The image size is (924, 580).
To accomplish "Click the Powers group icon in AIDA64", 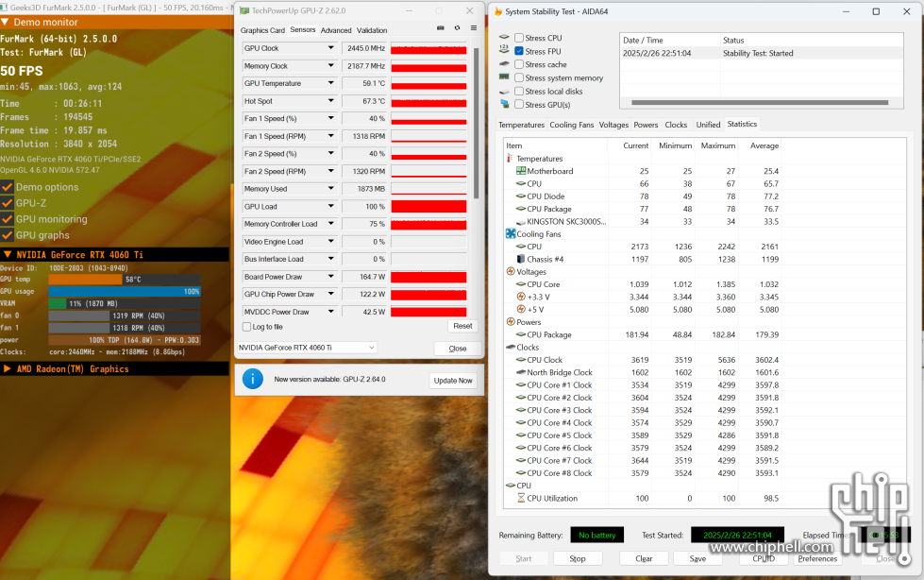I will click(511, 321).
